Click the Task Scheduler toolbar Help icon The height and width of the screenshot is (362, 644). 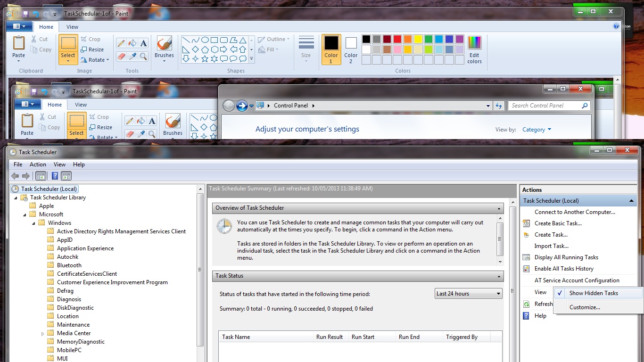(55, 176)
